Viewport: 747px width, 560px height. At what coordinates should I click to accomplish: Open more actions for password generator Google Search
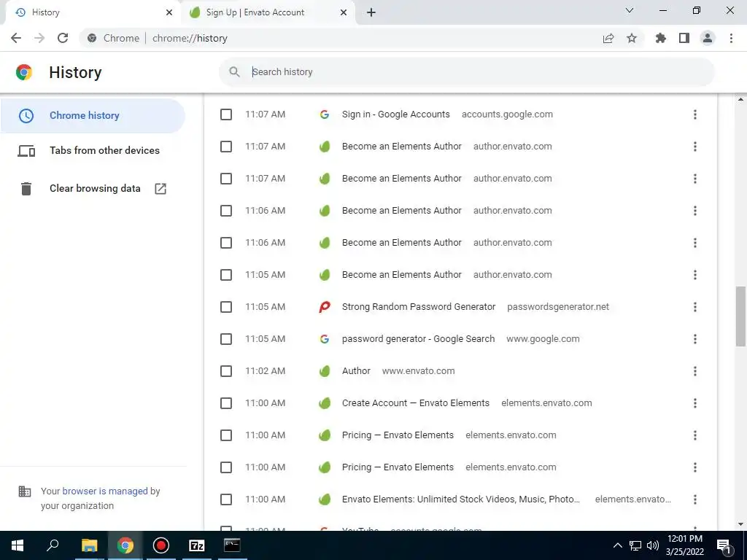click(x=695, y=339)
